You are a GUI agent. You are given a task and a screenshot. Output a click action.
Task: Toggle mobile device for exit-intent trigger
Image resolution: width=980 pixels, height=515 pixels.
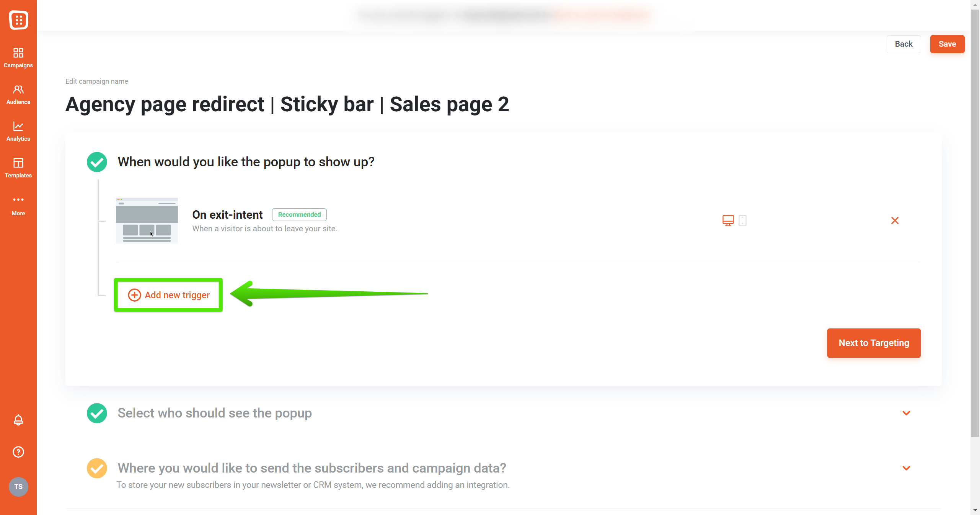[x=742, y=221]
